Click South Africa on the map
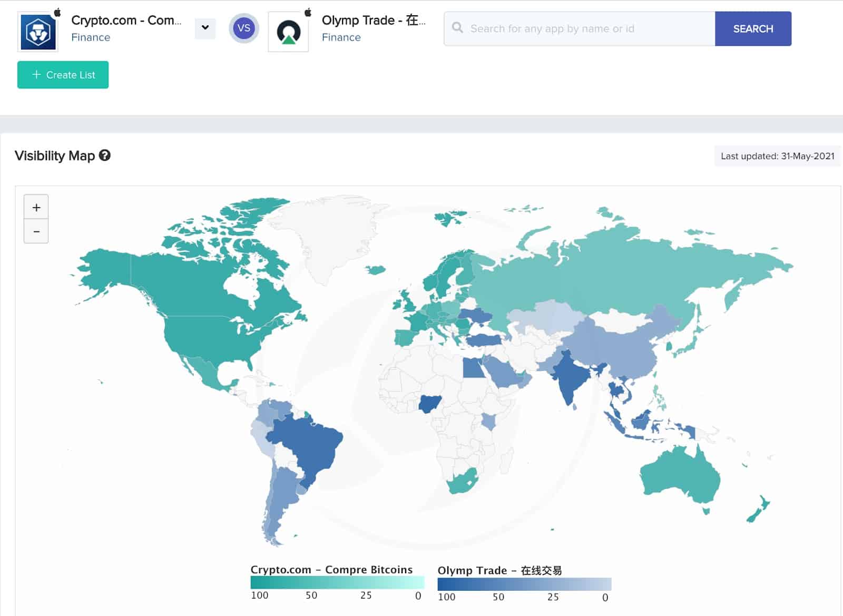This screenshot has height=616, width=843. pos(461,482)
